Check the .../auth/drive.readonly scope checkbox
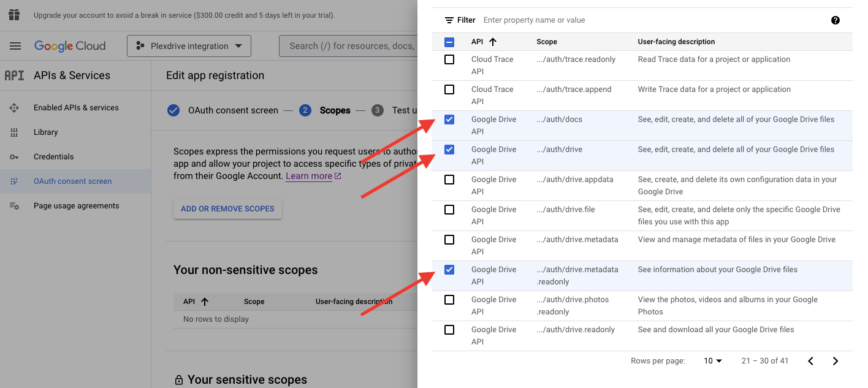This screenshot has width=868, height=388. (x=449, y=330)
